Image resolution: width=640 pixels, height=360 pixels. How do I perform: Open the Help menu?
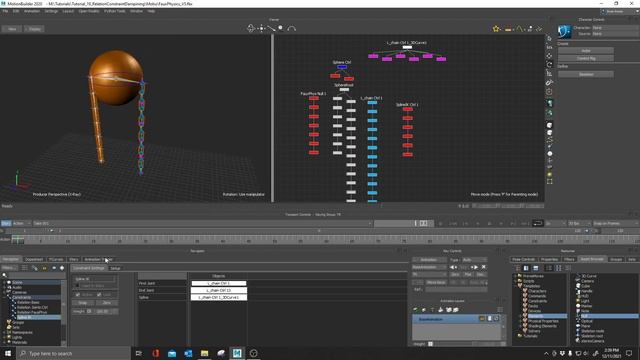(151, 11)
